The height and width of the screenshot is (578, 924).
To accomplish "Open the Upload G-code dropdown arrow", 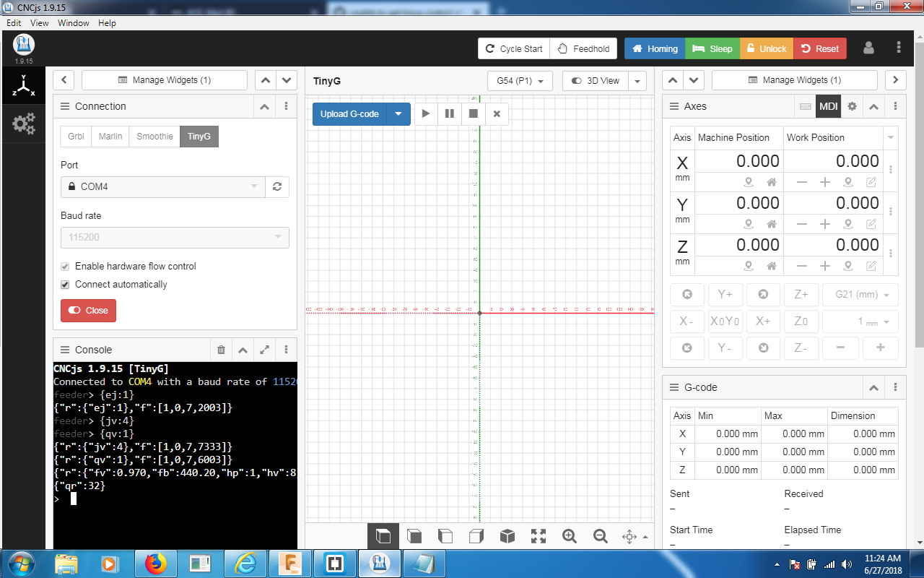I will click(x=398, y=113).
